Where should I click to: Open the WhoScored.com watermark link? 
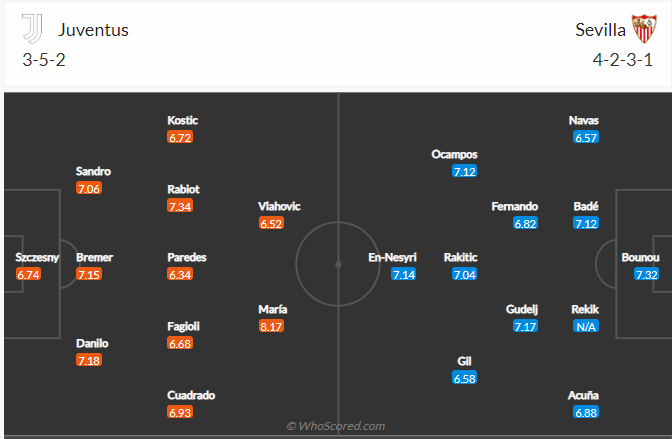[336, 426]
